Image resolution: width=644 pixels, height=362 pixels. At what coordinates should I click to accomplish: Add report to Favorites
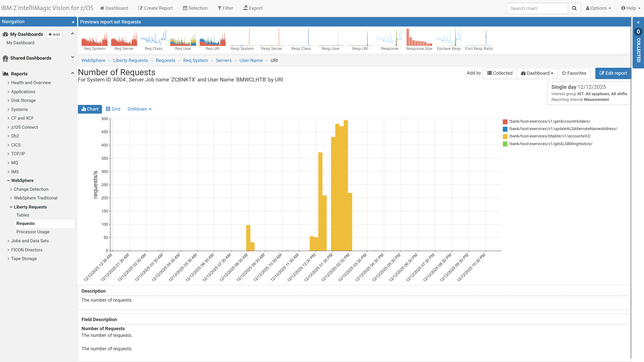click(574, 73)
